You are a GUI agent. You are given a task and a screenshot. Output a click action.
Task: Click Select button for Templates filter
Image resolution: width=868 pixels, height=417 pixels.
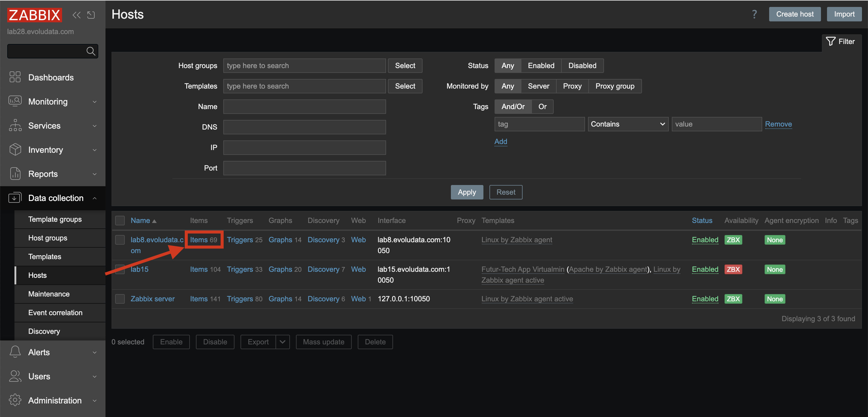(x=405, y=86)
